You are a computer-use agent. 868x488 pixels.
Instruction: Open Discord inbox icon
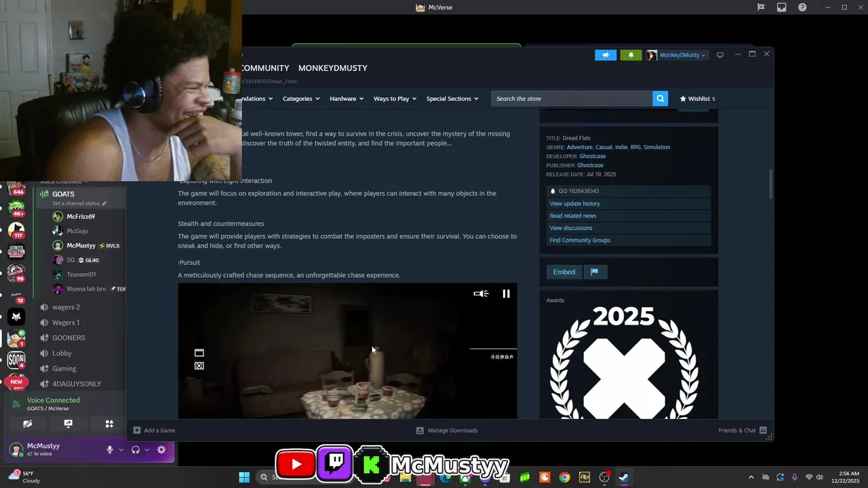pos(782,7)
